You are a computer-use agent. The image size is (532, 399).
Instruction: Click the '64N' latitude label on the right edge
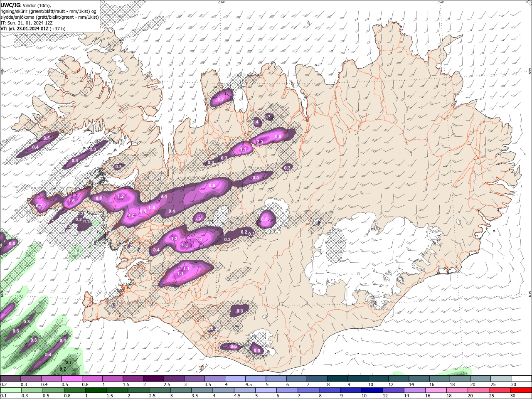coord(530,294)
